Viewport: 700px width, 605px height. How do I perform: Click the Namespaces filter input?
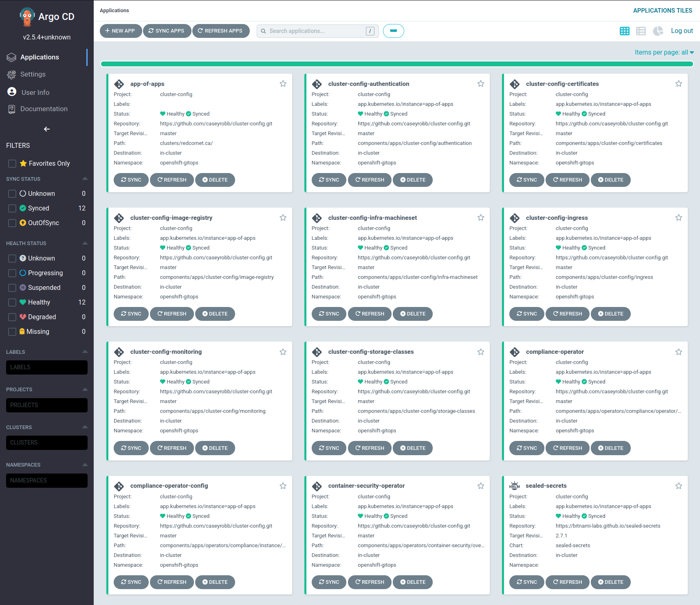tap(47, 480)
